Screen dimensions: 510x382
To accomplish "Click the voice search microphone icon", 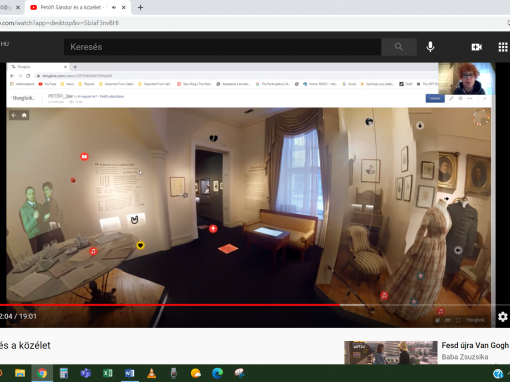I will 430,47.
